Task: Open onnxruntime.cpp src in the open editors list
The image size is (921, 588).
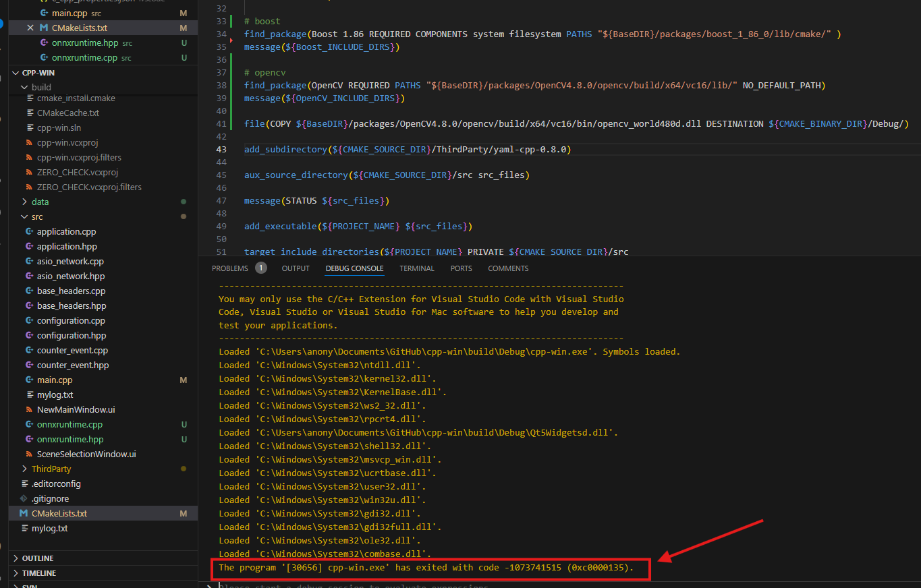Action: coord(103,58)
